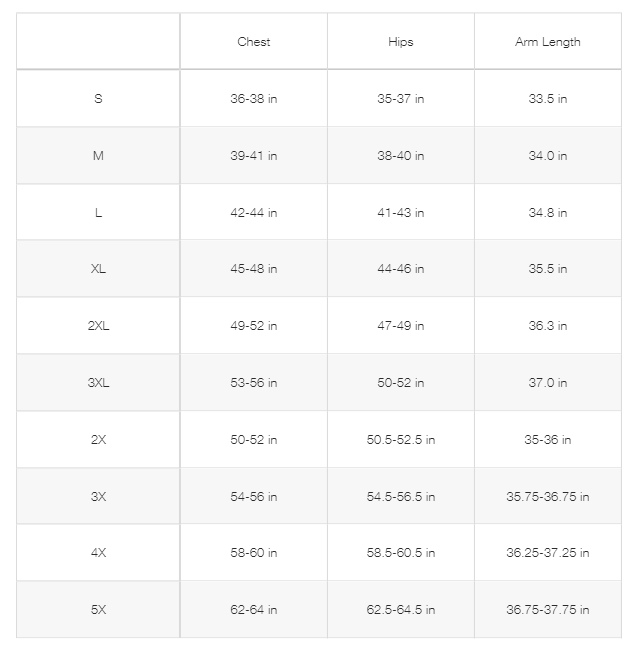Viewport: 637px width, 651px height.
Task: Select the 2XL size row label
Action: click(98, 326)
